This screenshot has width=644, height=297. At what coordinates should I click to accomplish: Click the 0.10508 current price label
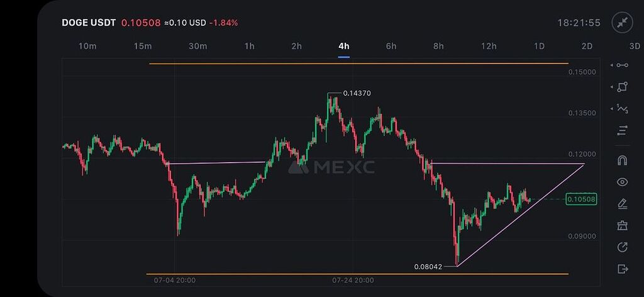581,199
